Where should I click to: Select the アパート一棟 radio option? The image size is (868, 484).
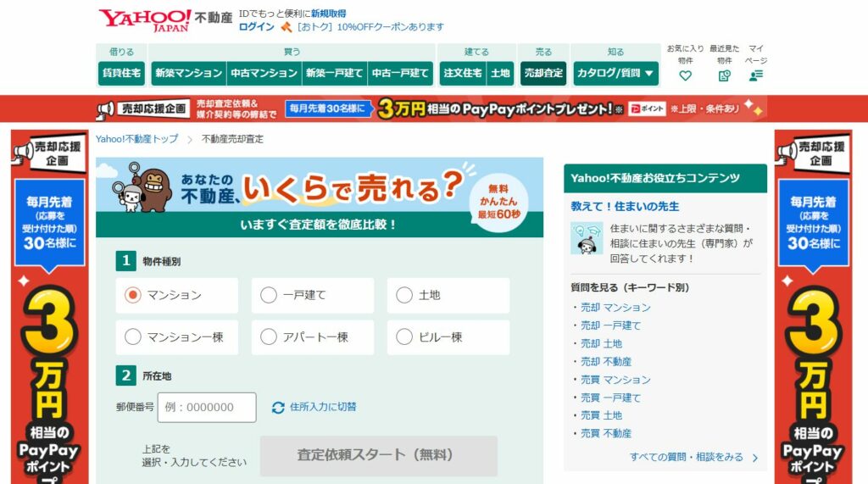point(269,337)
